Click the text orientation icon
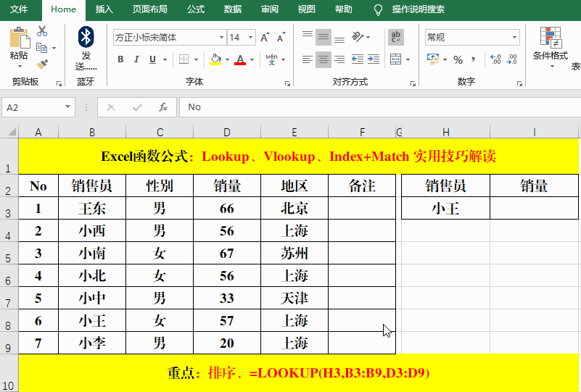The height and width of the screenshot is (392, 581). [358, 37]
